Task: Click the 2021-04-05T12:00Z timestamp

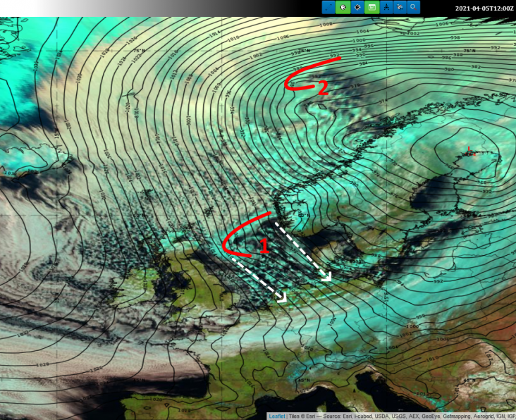Action: pos(484,8)
